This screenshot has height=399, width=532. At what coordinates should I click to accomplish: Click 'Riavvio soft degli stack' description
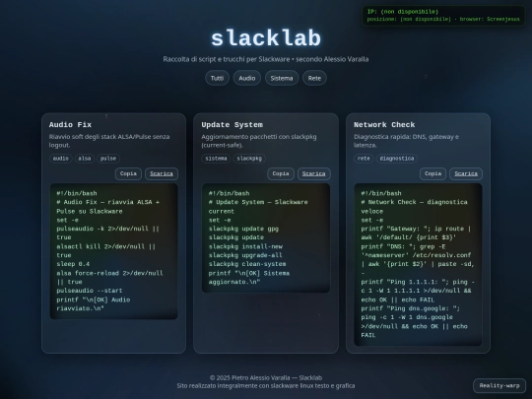pyautogui.click(x=109, y=141)
